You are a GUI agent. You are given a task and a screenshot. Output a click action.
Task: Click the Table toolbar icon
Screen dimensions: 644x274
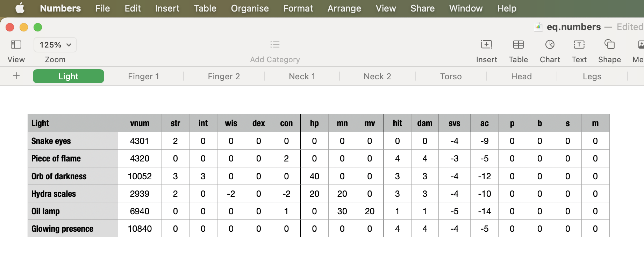coord(518,45)
